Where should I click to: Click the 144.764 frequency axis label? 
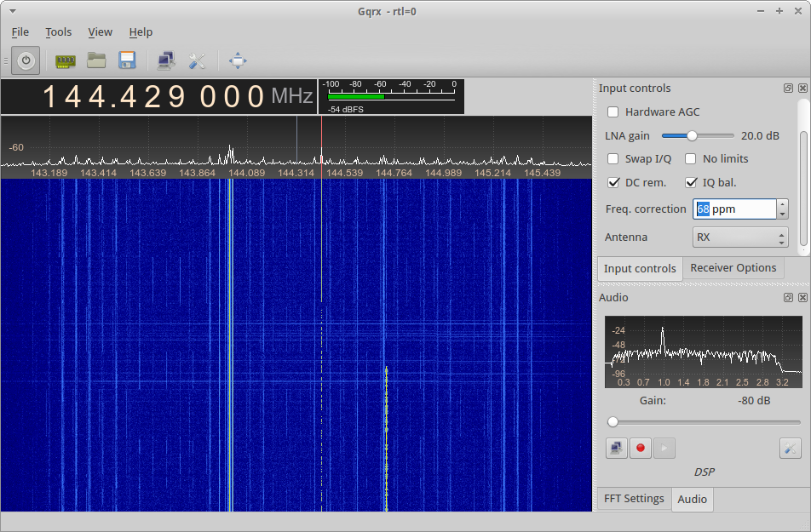(x=394, y=173)
